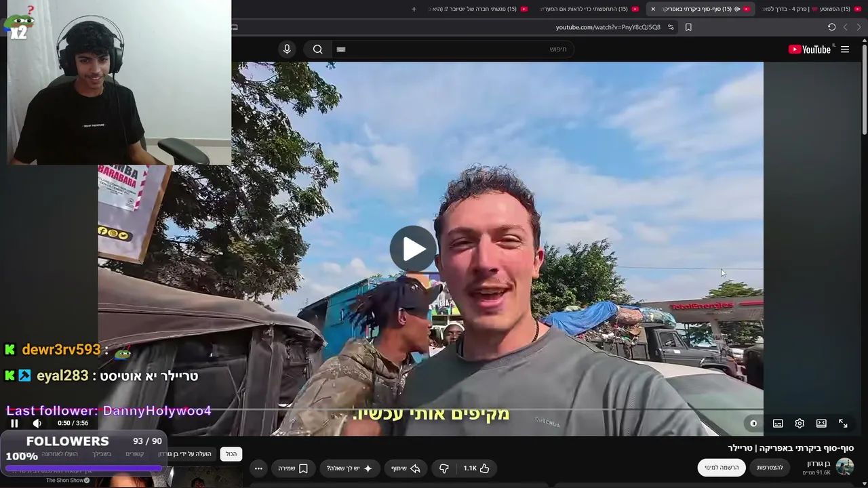Image resolution: width=868 pixels, height=488 pixels.
Task: Click the large play button over the video
Action: pyautogui.click(x=413, y=249)
